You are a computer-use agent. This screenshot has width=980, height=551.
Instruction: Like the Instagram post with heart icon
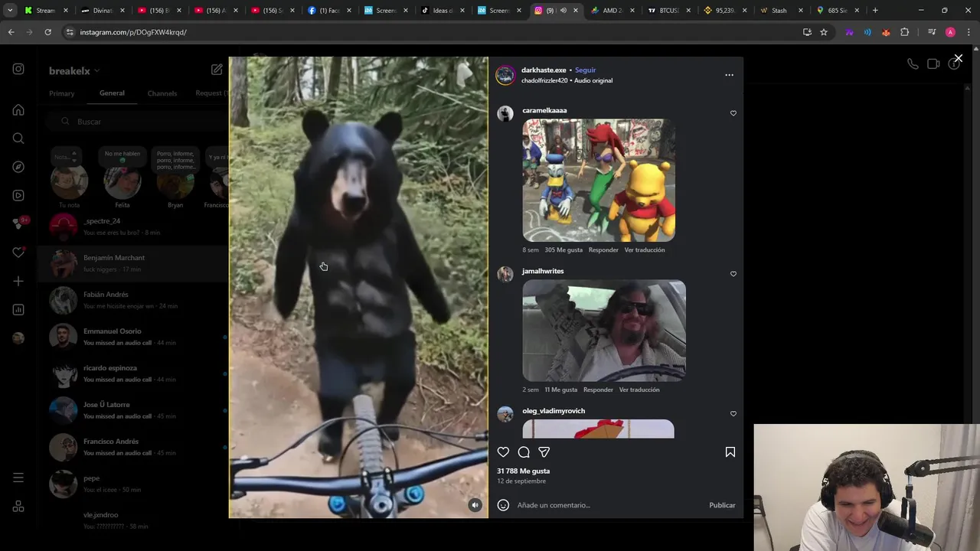pyautogui.click(x=503, y=452)
